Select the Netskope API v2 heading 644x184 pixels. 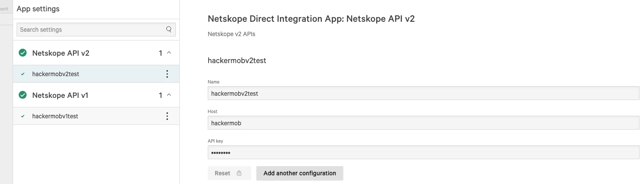61,53
